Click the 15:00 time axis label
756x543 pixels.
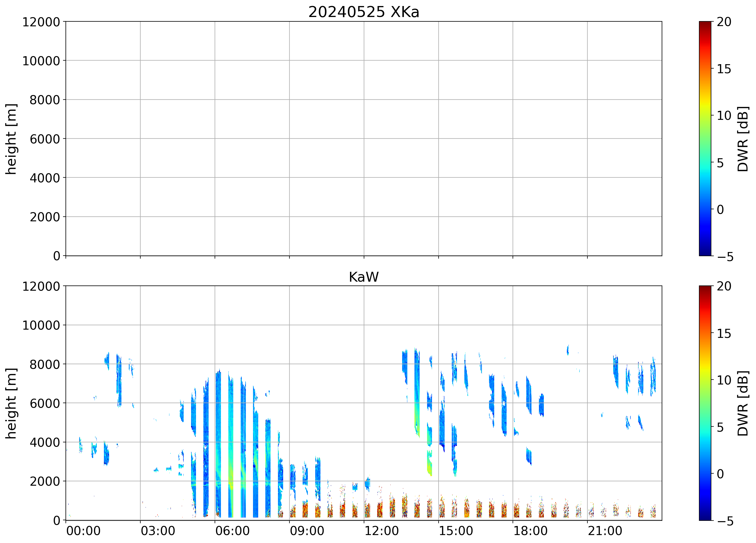456,531
